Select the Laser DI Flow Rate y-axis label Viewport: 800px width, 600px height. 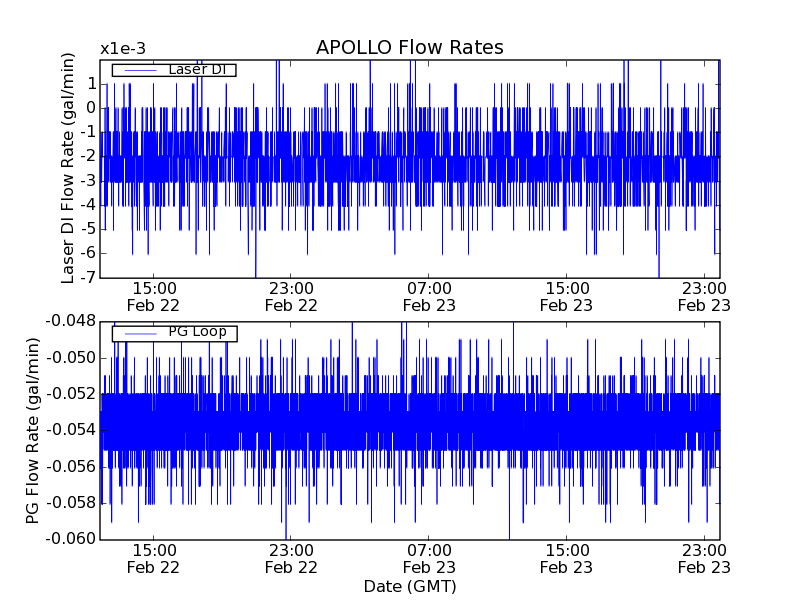pos(68,169)
